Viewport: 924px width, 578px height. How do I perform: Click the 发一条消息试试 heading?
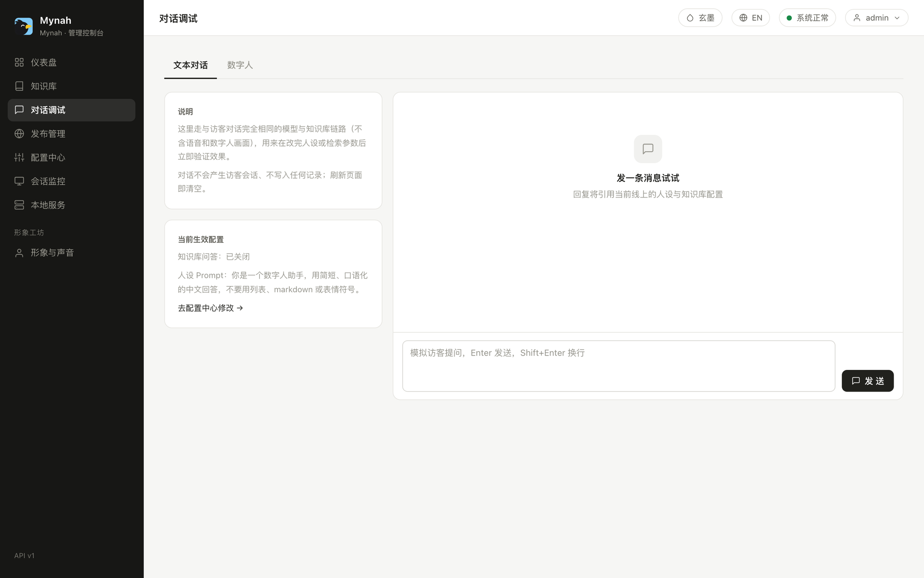pos(648,178)
